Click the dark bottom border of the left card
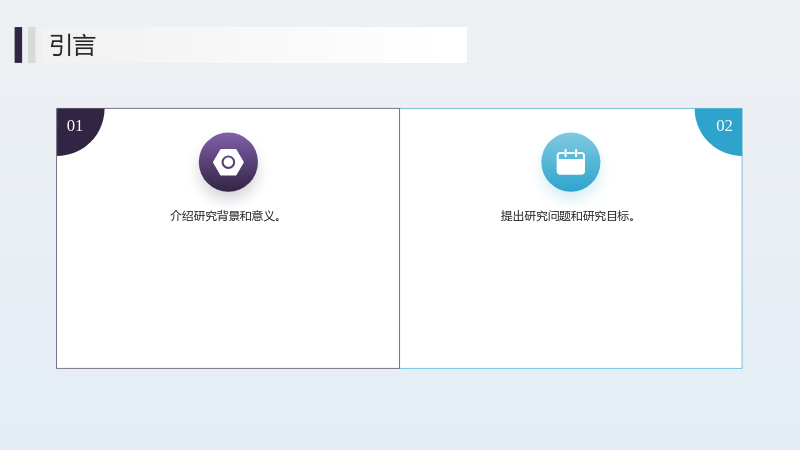The image size is (800, 450). coord(228,368)
